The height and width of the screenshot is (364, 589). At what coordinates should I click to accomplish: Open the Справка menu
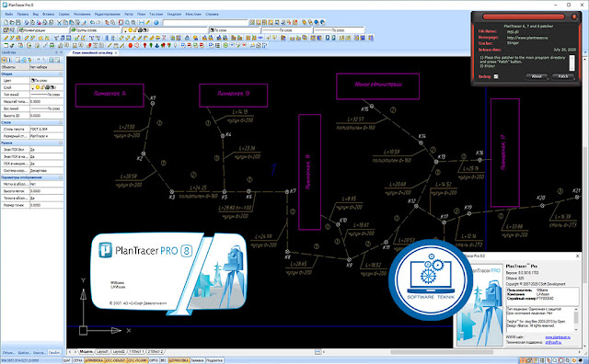(212, 14)
